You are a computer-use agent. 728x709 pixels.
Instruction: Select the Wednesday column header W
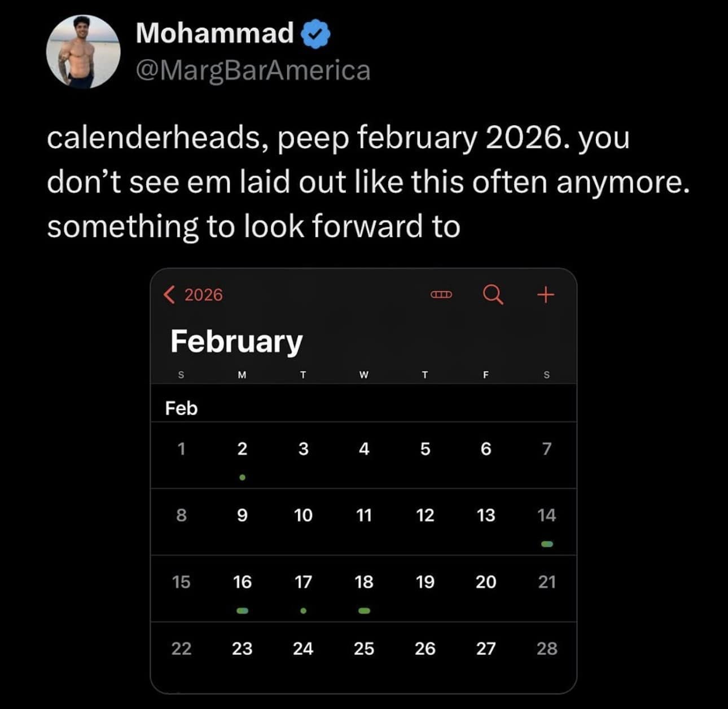click(x=364, y=373)
